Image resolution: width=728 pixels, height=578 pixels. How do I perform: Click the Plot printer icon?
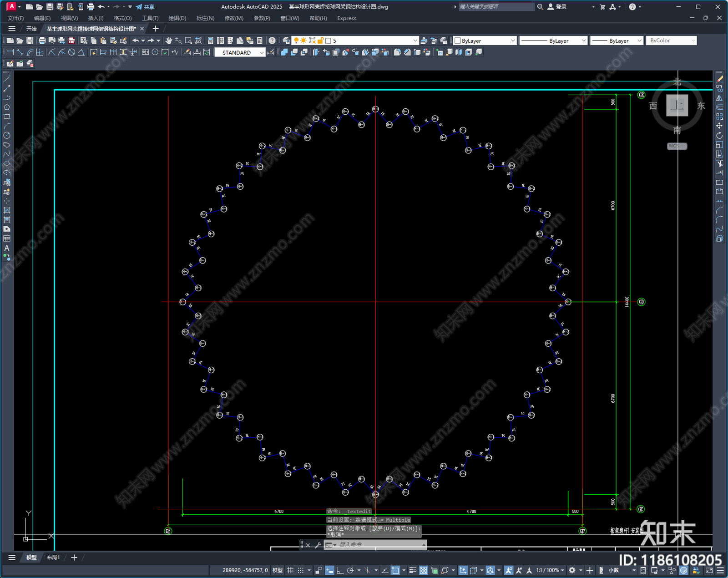pyautogui.click(x=42, y=41)
